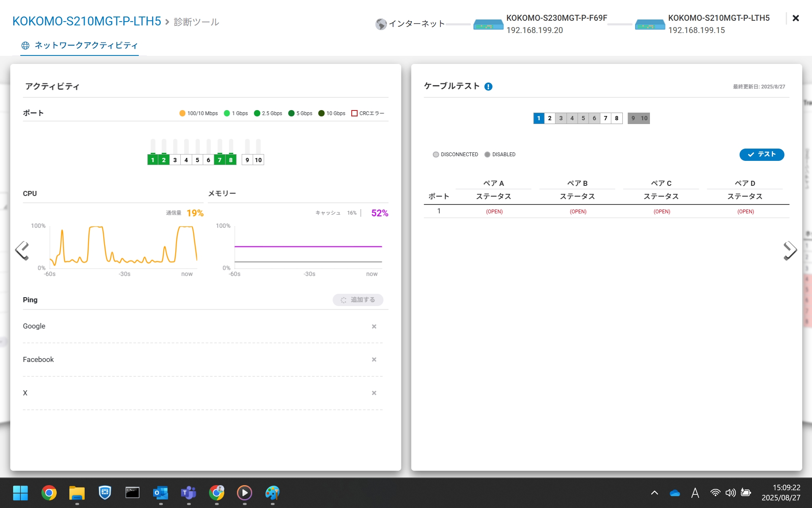Viewport: 812px width, 508px height.
Task: Select port 7 in cable test
Action: point(606,119)
